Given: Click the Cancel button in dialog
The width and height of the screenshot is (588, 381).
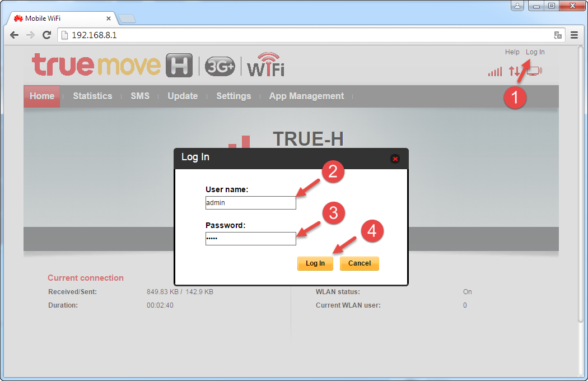Looking at the screenshot, I should click(x=360, y=263).
